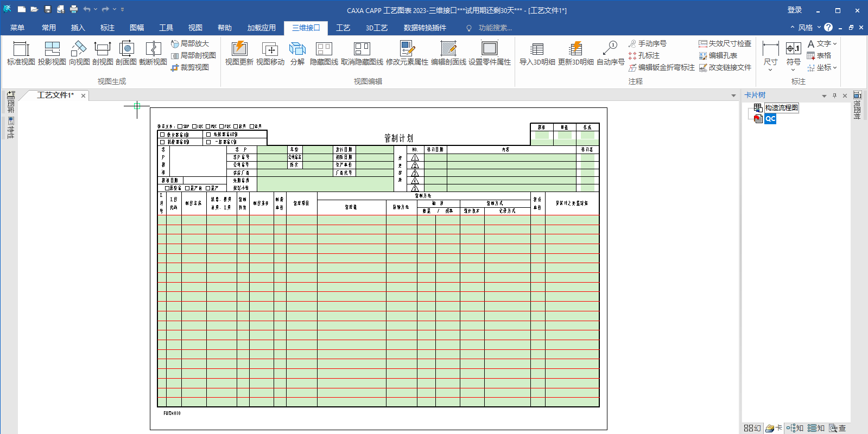The height and width of the screenshot is (434, 868).
Task: Open the 风格 style dropdown
Action: tap(809, 28)
